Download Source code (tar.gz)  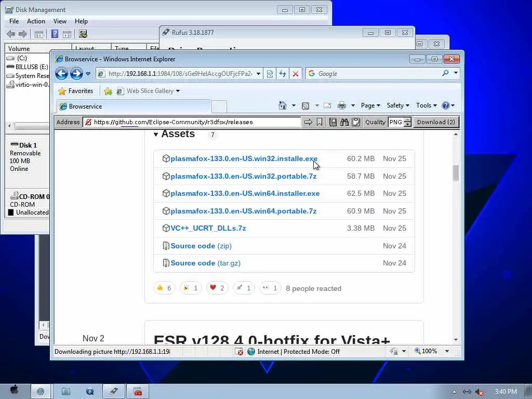tap(205, 263)
